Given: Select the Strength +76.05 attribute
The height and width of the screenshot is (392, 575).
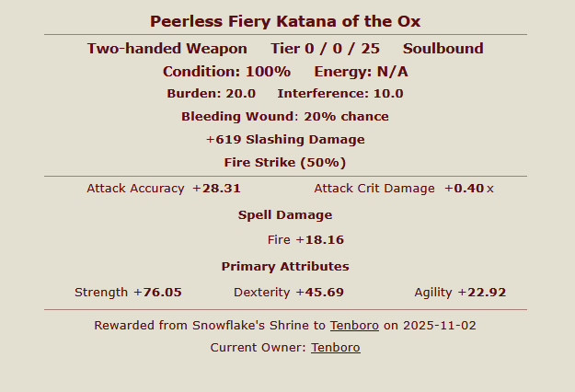Looking at the screenshot, I should 128,293.
